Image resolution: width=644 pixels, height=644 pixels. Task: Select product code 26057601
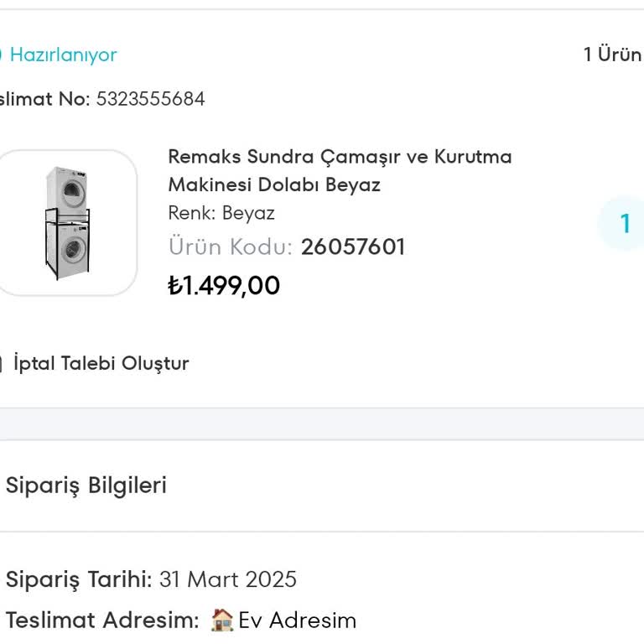point(353,247)
